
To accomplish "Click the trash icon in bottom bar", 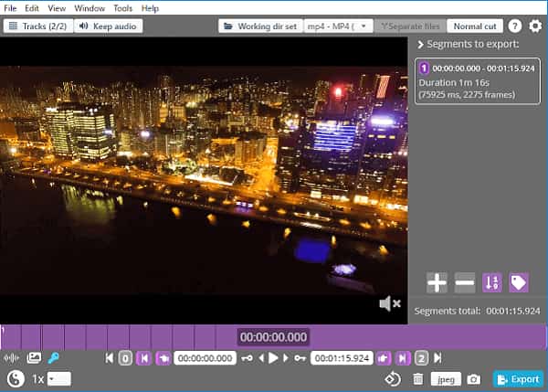I will click(x=418, y=378).
